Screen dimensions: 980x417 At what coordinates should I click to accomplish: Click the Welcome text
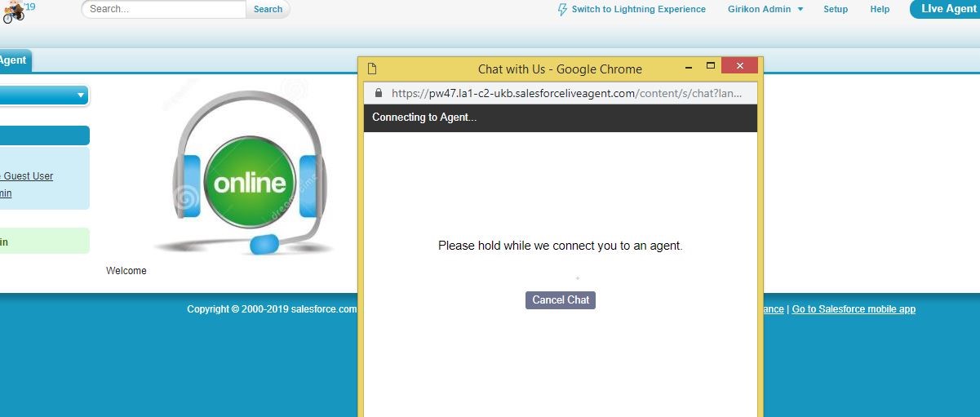click(126, 271)
